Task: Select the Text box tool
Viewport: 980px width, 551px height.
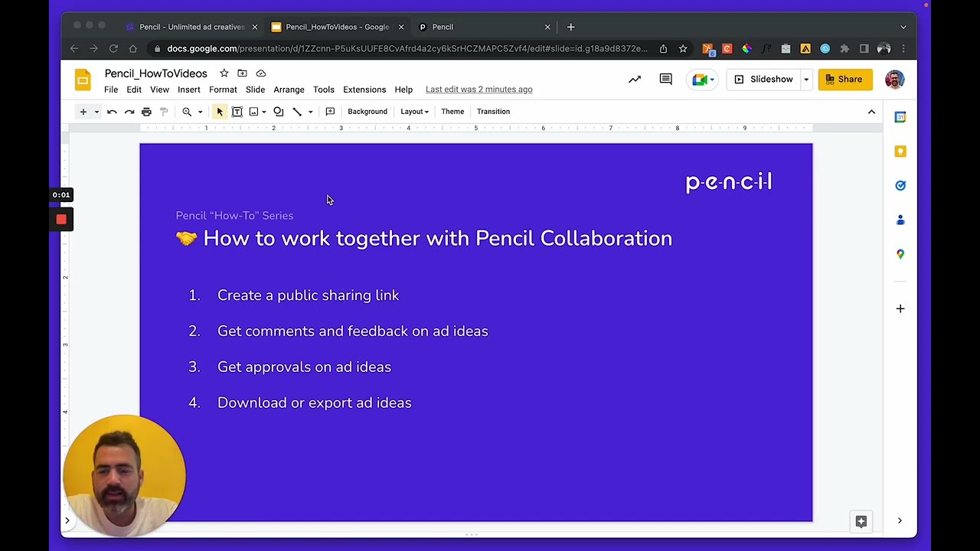Action: [x=237, y=112]
